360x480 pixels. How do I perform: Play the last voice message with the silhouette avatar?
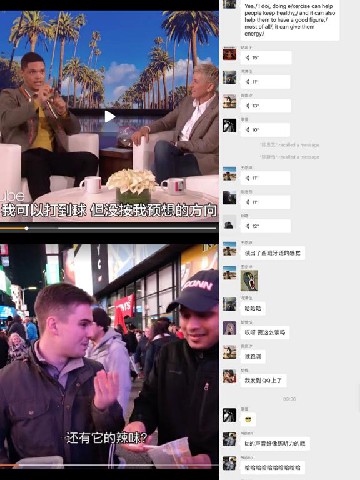click(266, 226)
